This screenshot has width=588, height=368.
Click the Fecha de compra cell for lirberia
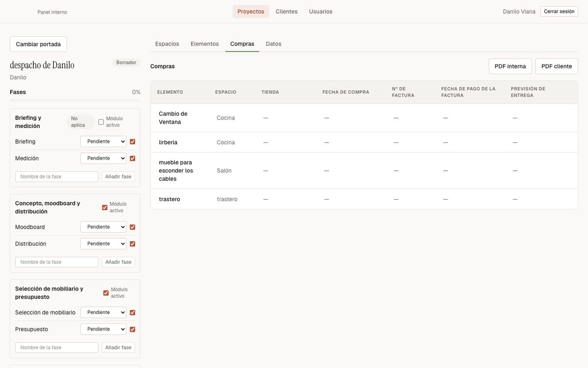[326, 142]
